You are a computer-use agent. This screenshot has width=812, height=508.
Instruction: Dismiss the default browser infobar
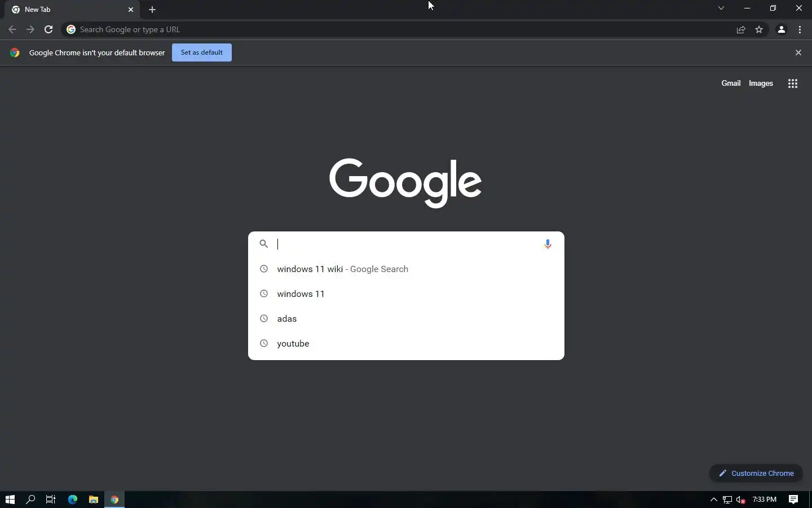[798, 52]
